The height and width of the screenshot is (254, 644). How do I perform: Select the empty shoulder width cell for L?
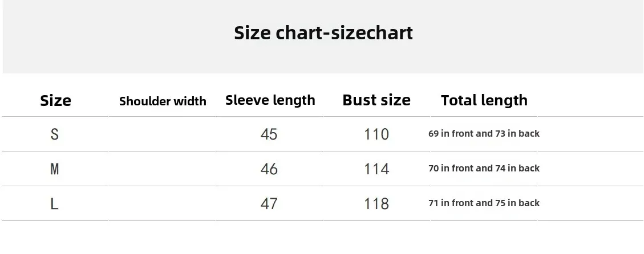click(x=163, y=204)
